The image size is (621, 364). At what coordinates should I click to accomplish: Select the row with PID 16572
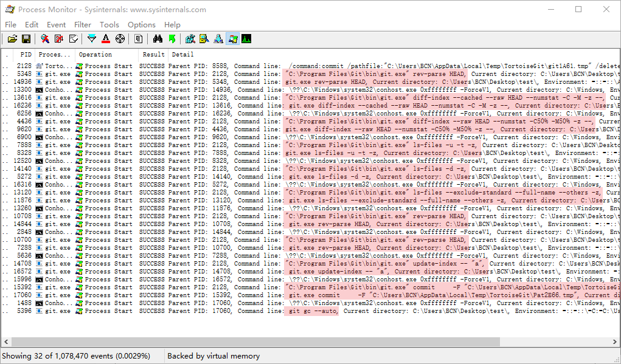310,272
